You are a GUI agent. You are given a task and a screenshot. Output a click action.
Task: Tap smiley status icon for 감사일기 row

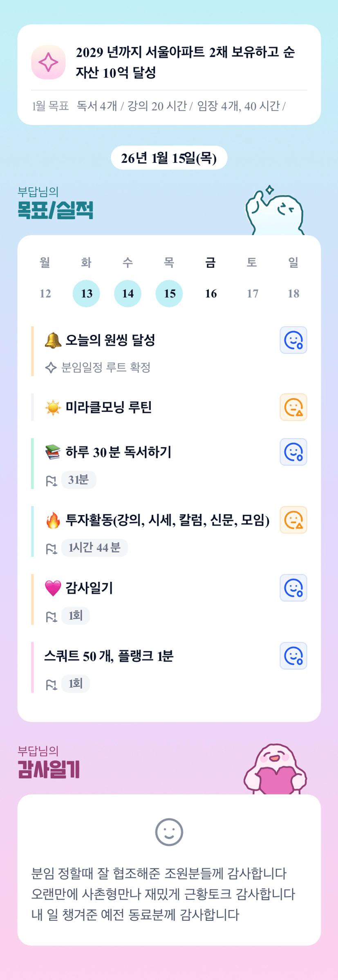click(293, 588)
